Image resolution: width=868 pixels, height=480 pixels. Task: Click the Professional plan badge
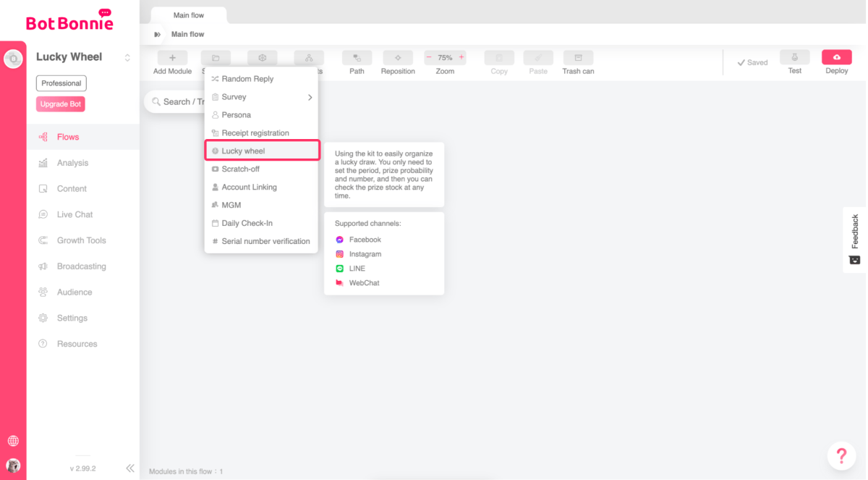click(61, 83)
